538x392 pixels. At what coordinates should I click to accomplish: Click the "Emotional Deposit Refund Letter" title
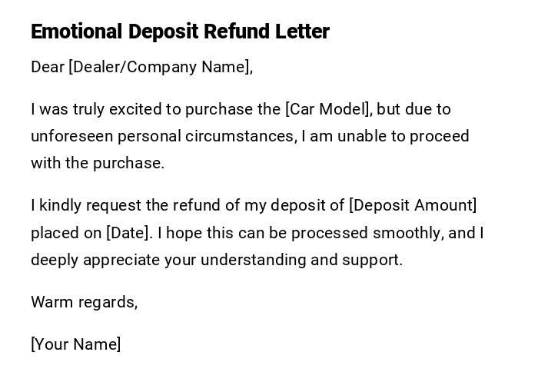coord(180,32)
